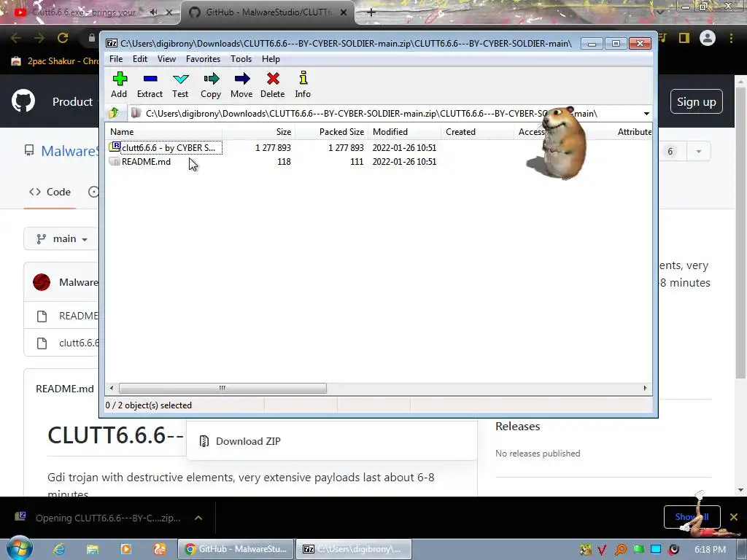Select the clutt6.6.6 - by CYBER S... file

pyautogui.click(x=166, y=147)
